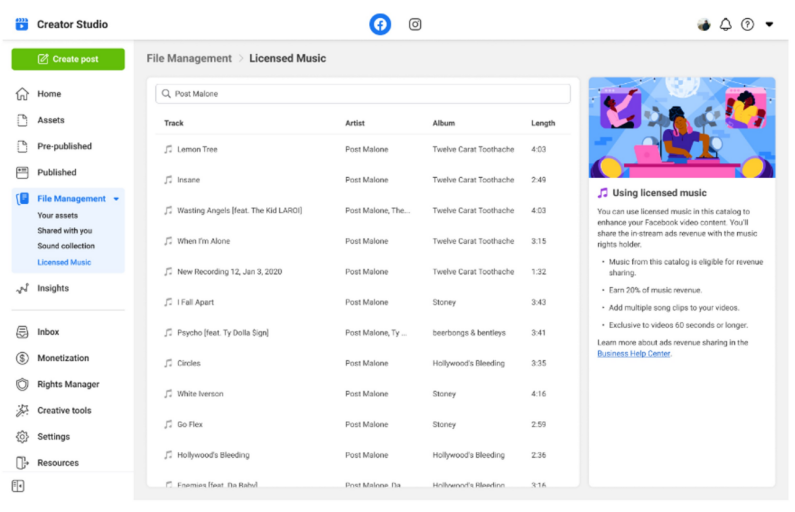This screenshot has width=795, height=512.
Task: Click the Settings gear icon
Action: tap(22, 436)
